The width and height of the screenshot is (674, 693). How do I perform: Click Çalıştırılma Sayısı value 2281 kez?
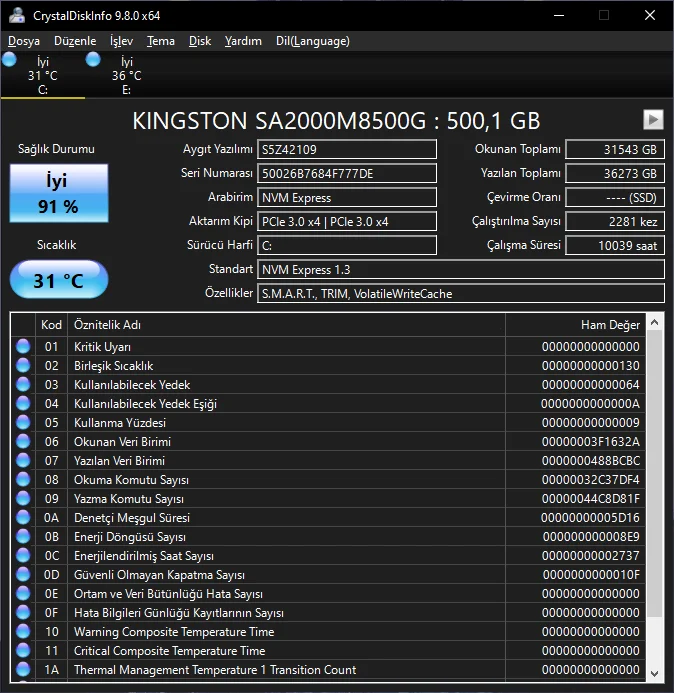pyautogui.click(x=615, y=221)
